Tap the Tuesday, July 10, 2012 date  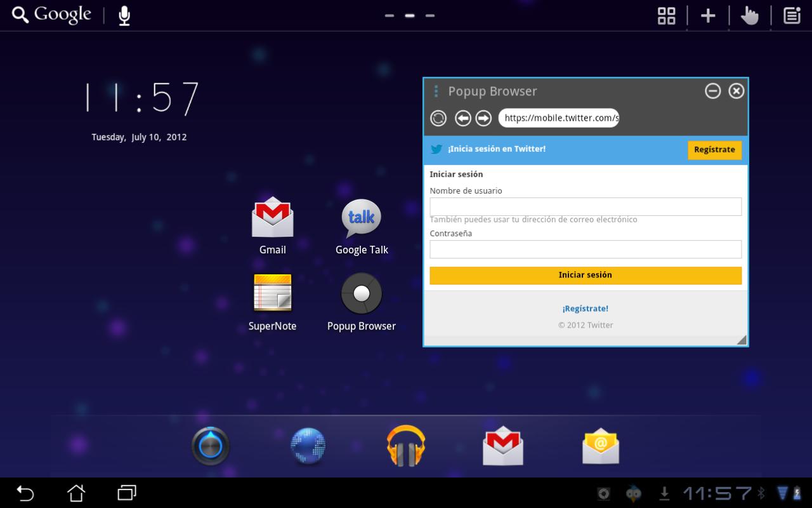139,137
